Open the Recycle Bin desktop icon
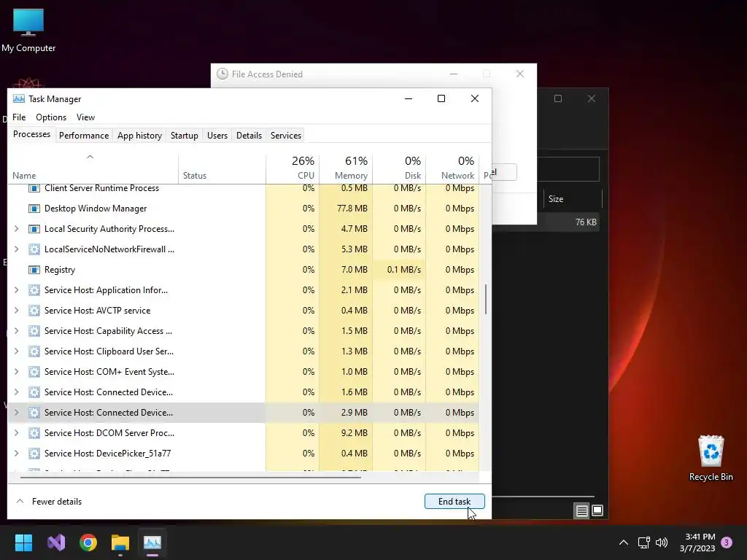Screen dimensions: 747x560 711,458
